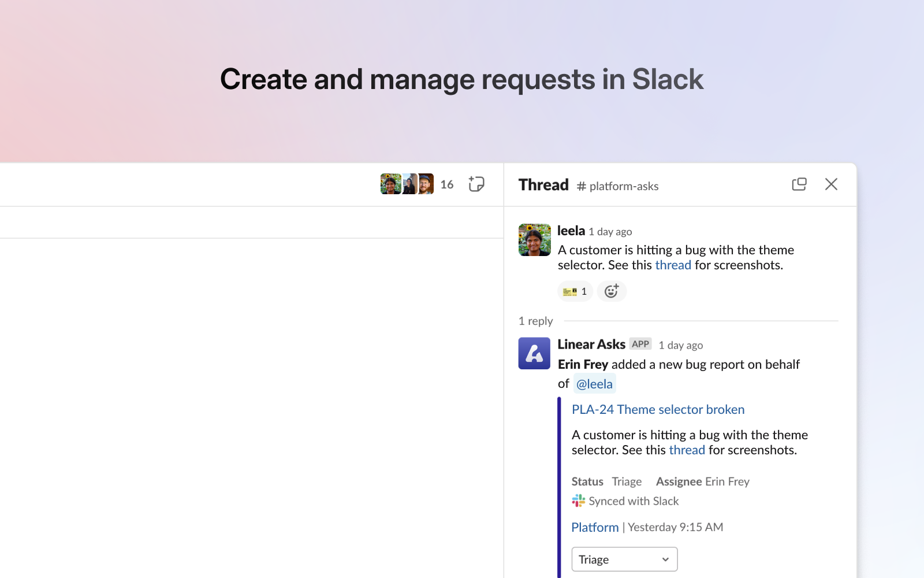Open leela's profile name link

click(x=571, y=231)
